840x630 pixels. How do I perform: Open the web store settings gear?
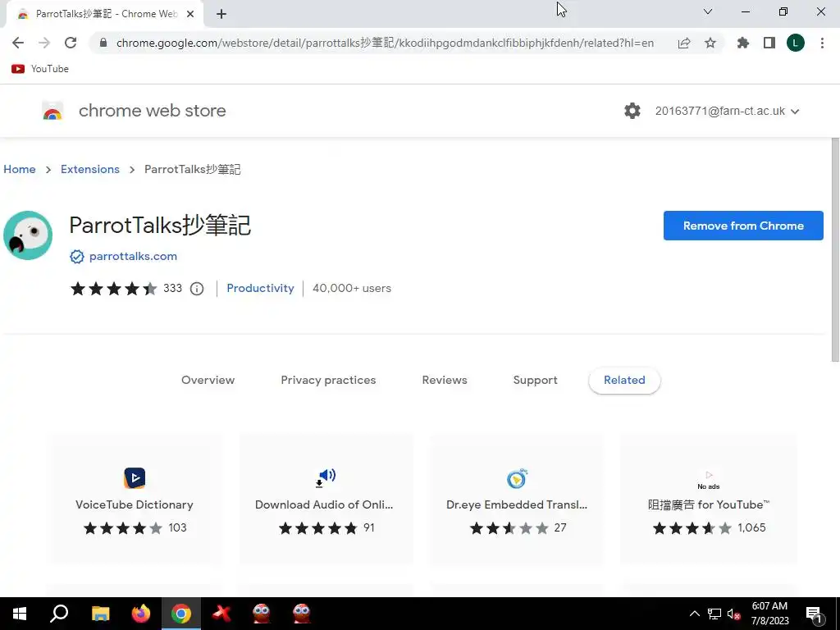click(632, 111)
